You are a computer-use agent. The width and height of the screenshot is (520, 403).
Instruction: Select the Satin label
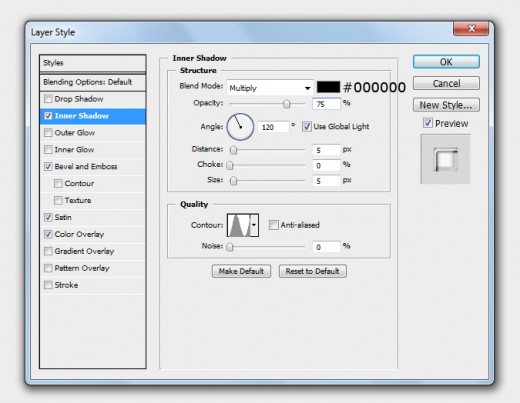click(x=63, y=217)
